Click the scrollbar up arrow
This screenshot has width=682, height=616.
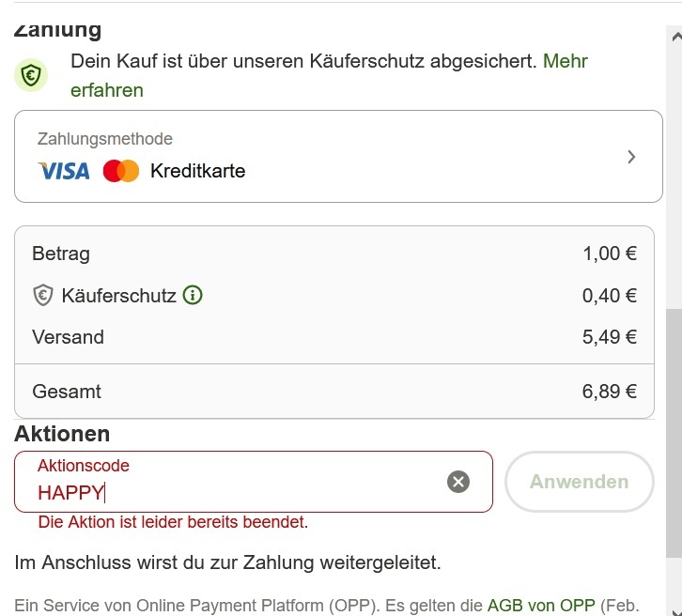(675, 37)
